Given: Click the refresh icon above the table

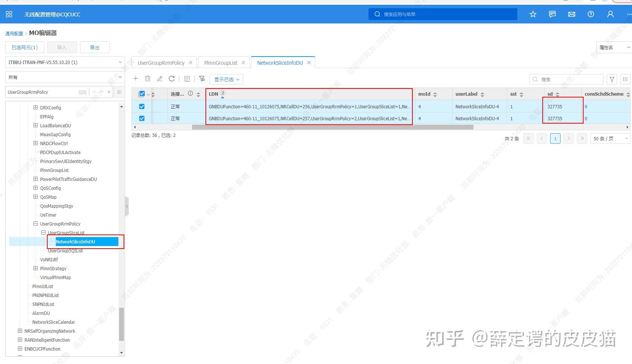Looking at the screenshot, I should pos(172,79).
